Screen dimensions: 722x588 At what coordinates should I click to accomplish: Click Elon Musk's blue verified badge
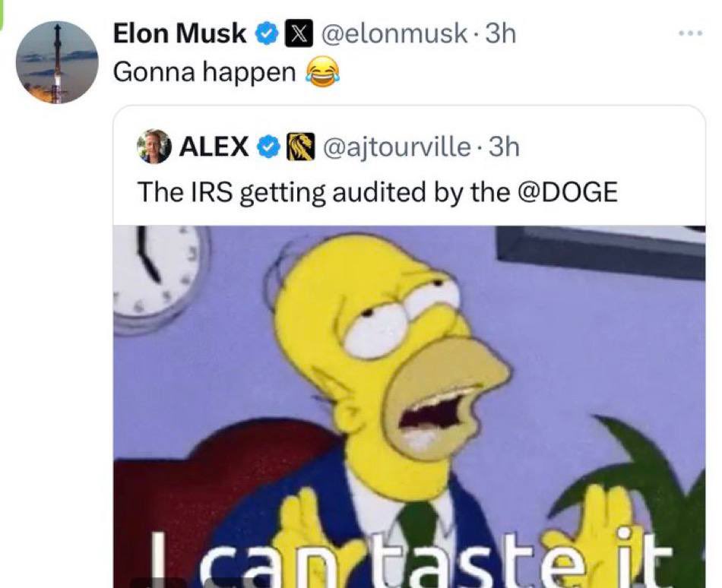265,34
